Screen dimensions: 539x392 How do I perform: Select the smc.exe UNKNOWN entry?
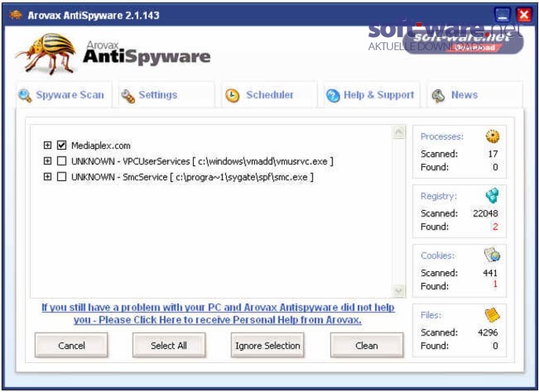[192, 177]
